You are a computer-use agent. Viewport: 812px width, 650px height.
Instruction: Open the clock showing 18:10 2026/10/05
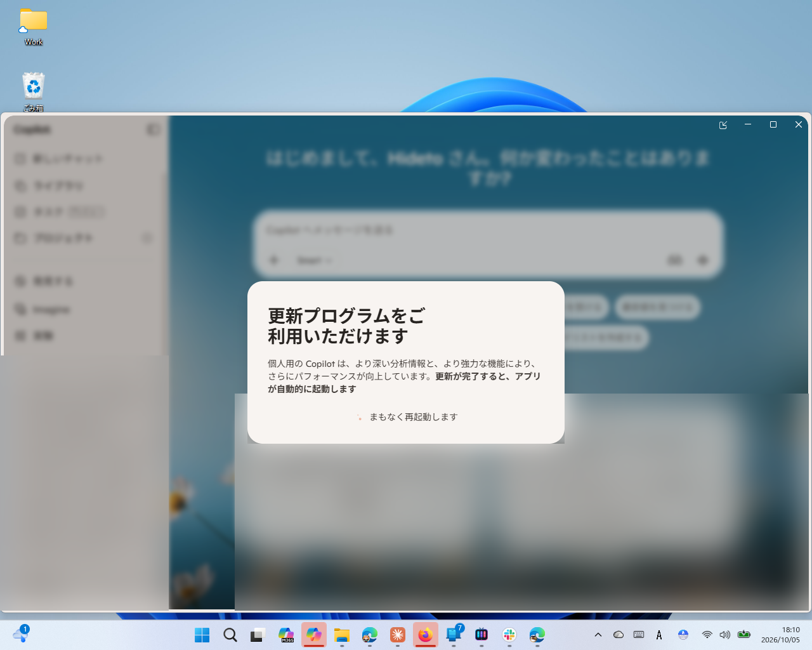781,635
